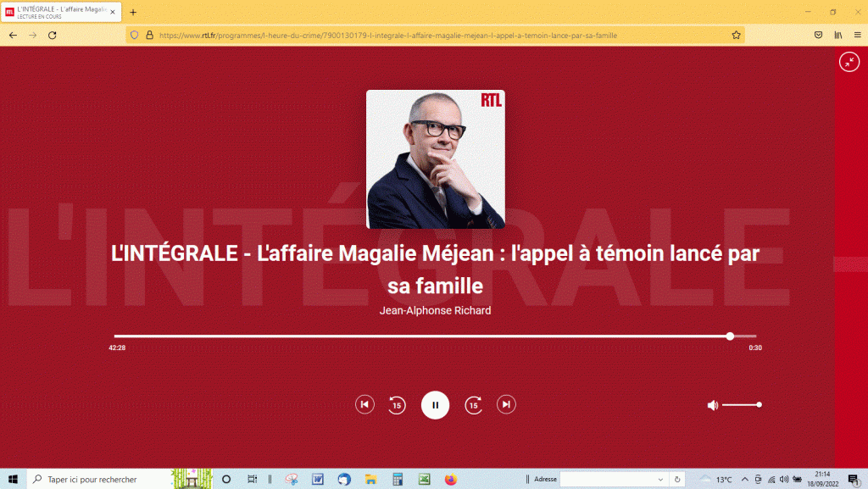Mute the player using the speaker icon
This screenshot has width=868, height=489.
point(712,405)
